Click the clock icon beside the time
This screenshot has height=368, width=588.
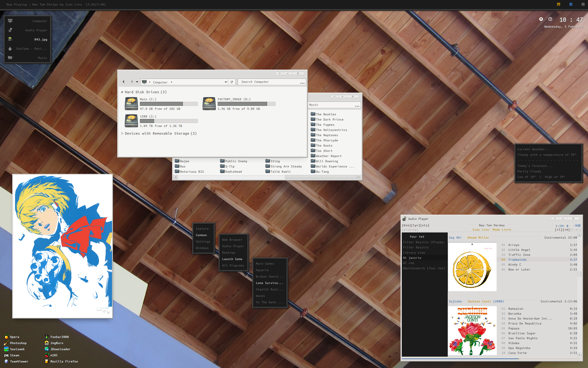(x=550, y=19)
